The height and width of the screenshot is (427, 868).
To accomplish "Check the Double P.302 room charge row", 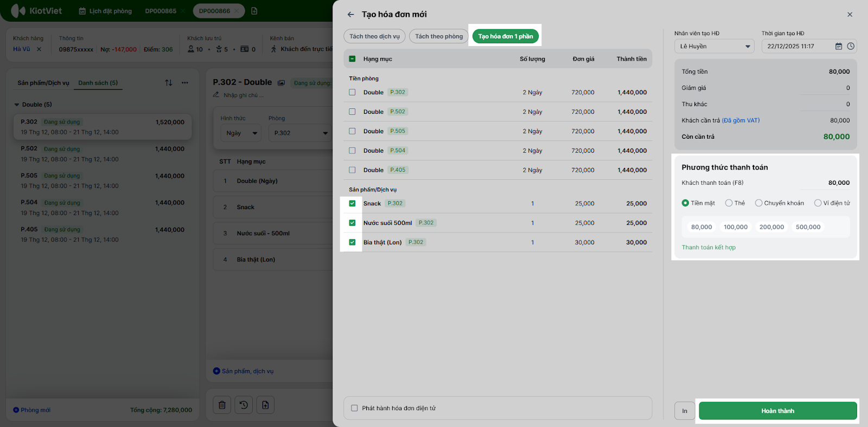I will (352, 93).
